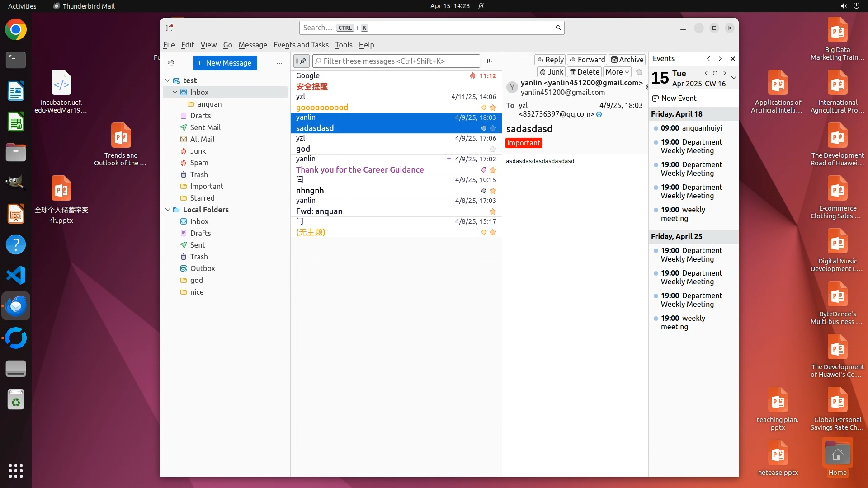This screenshot has width=868, height=488.
Task: Toggle star in the message header pane
Action: [639, 72]
